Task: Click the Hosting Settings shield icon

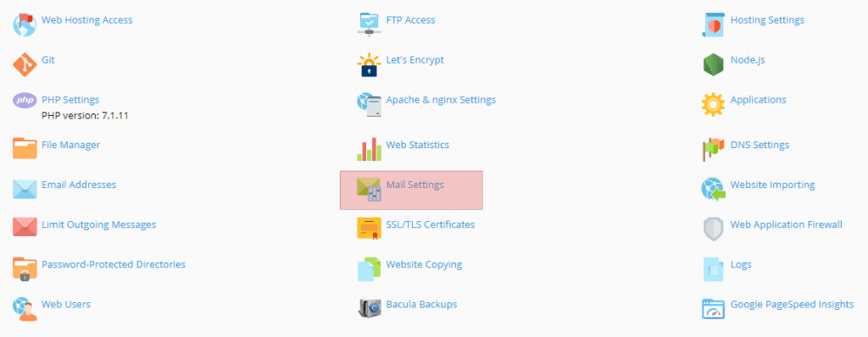Action: 713,25
